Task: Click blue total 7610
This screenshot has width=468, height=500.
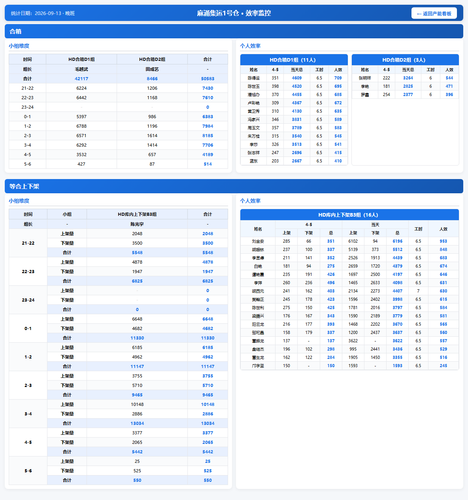Action: pyautogui.click(x=207, y=98)
